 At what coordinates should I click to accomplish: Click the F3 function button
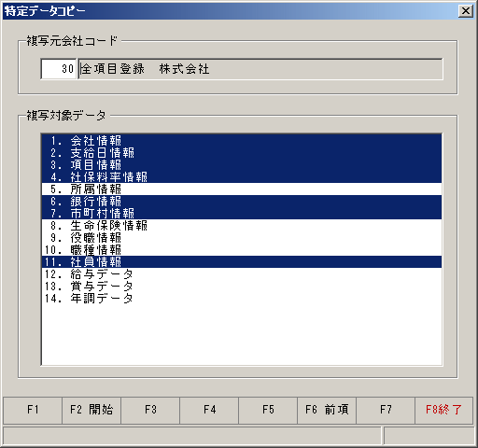[150, 410]
